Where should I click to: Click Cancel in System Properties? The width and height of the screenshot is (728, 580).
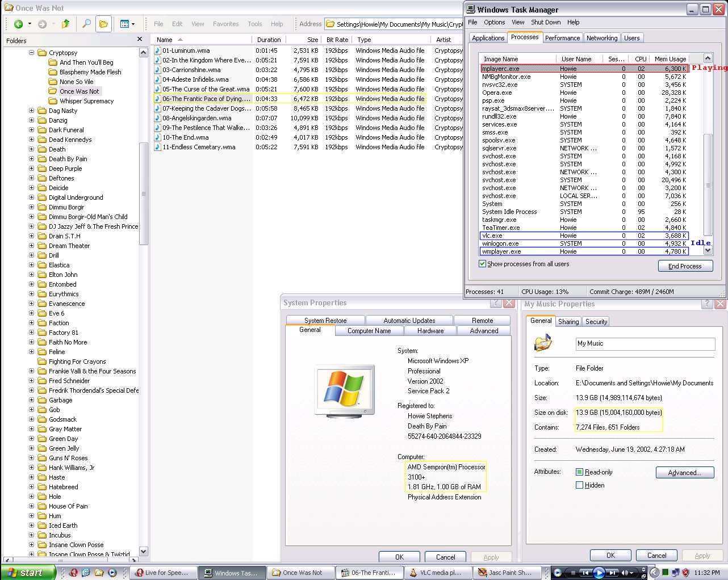[445, 557]
